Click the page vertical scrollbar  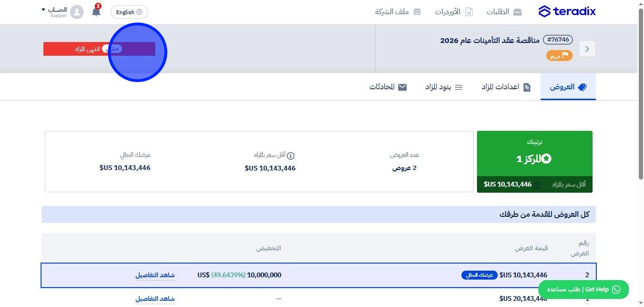pyautogui.click(x=640, y=94)
